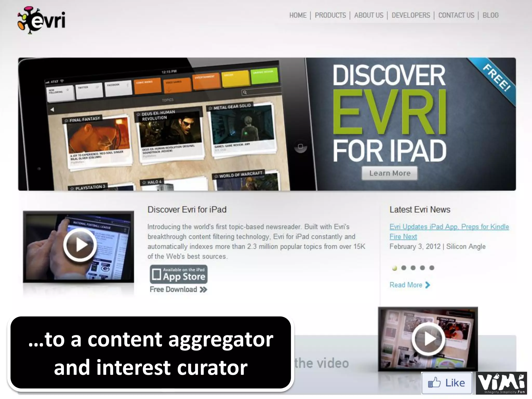Viewport: 532px width, 399px height.
Task: Select the fifth news carousel dot
Action: coord(432,268)
